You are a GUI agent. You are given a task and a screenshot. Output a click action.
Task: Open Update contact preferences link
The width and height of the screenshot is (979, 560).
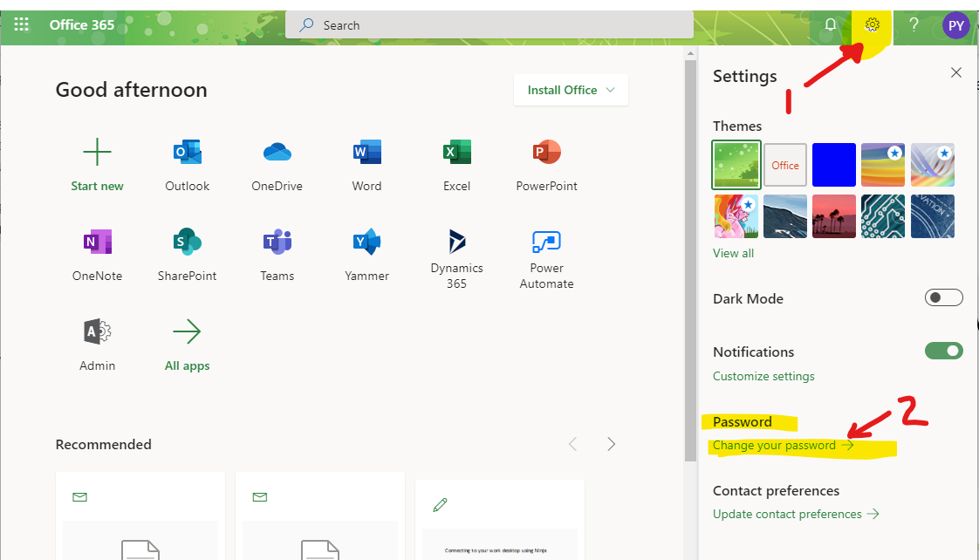(796, 514)
